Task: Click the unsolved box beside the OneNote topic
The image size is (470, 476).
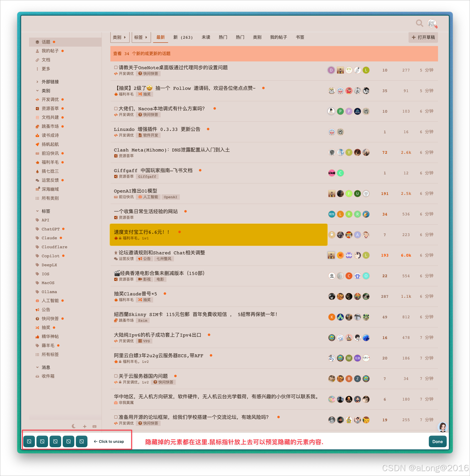Action: [x=116, y=67]
